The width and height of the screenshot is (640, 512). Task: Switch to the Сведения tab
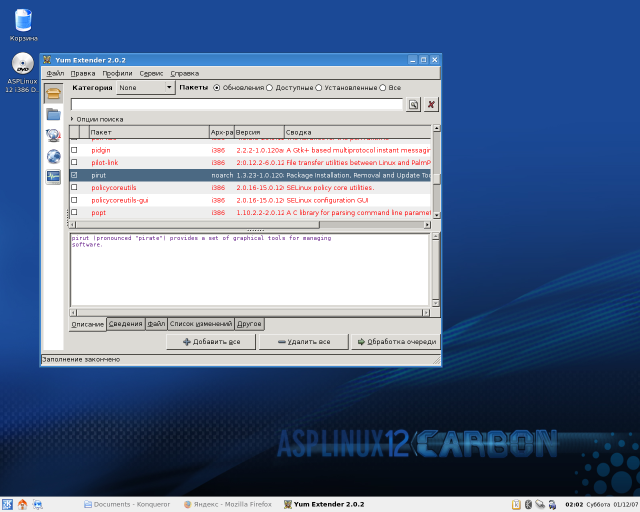click(x=125, y=324)
